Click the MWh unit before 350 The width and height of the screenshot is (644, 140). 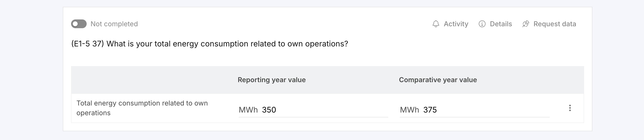(x=248, y=110)
